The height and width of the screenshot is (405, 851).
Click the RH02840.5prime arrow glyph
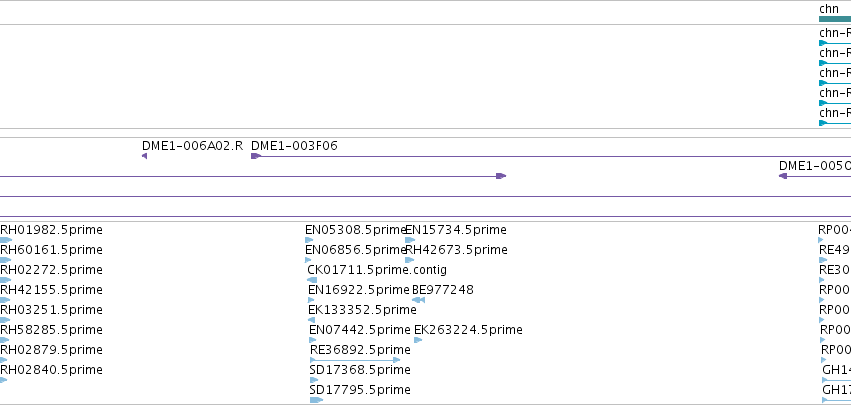point(3,380)
